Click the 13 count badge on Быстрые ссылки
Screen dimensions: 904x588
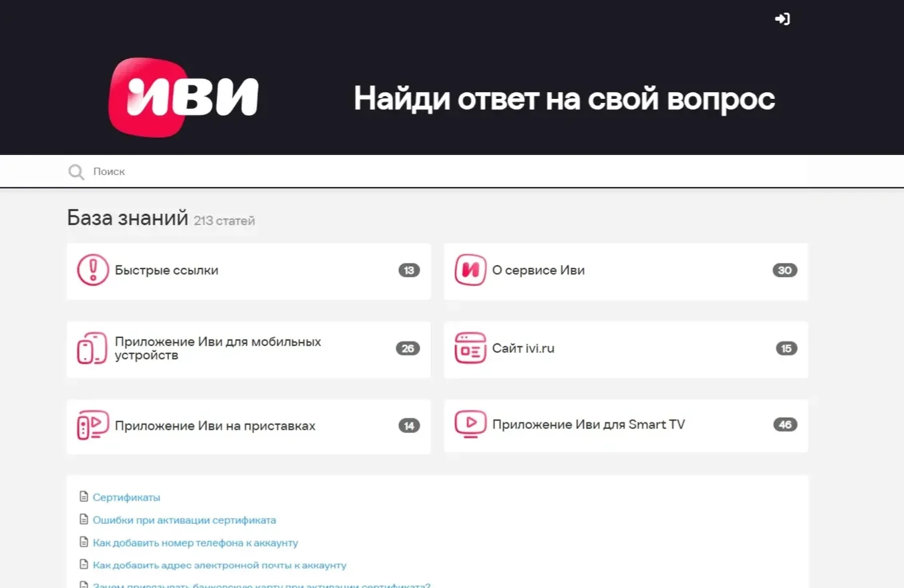[x=410, y=271]
